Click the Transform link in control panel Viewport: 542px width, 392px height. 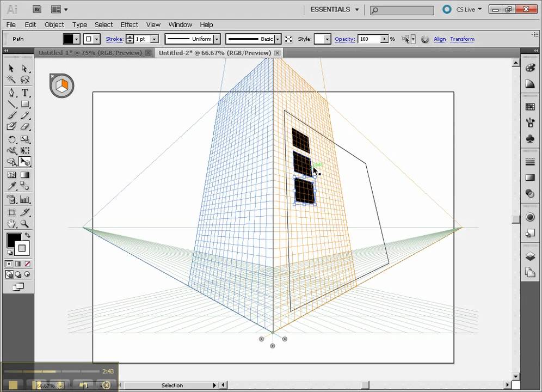click(462, 39)
